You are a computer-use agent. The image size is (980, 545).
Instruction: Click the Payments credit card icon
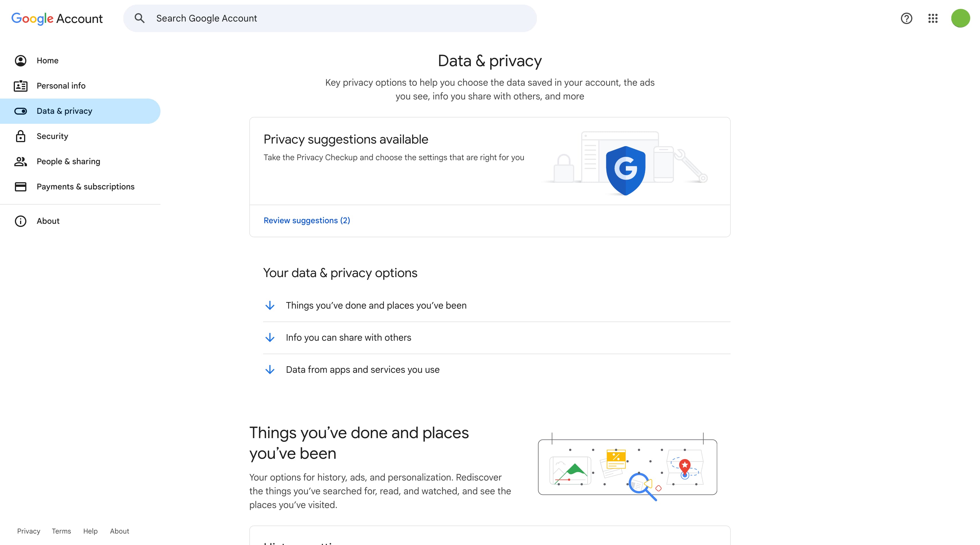pyautogui.click(x=21, y=187)
